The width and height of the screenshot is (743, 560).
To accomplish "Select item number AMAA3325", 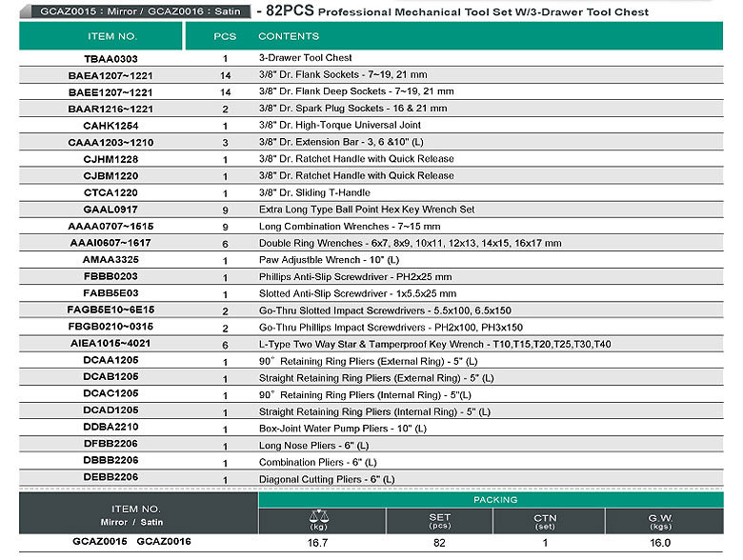I will click(110, 259).
